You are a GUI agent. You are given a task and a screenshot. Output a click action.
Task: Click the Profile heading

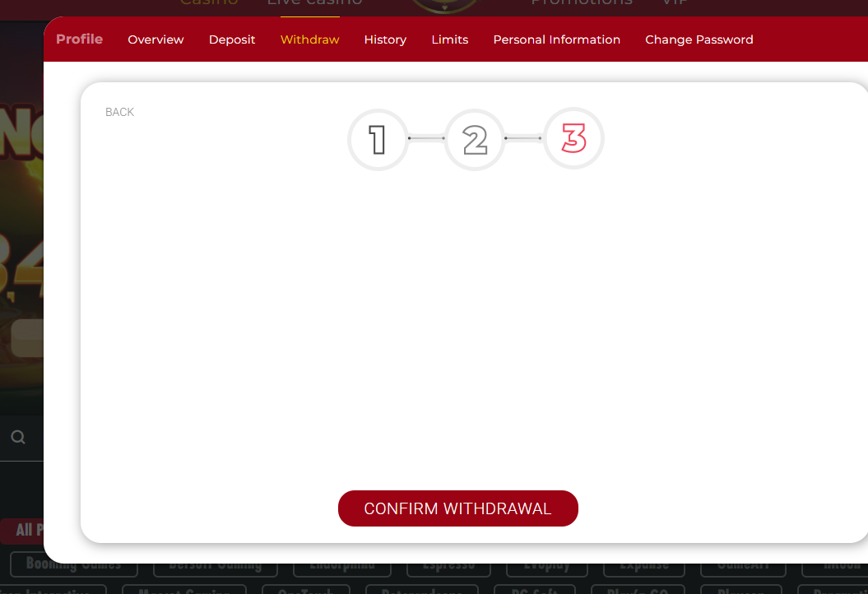click(79, 39)
